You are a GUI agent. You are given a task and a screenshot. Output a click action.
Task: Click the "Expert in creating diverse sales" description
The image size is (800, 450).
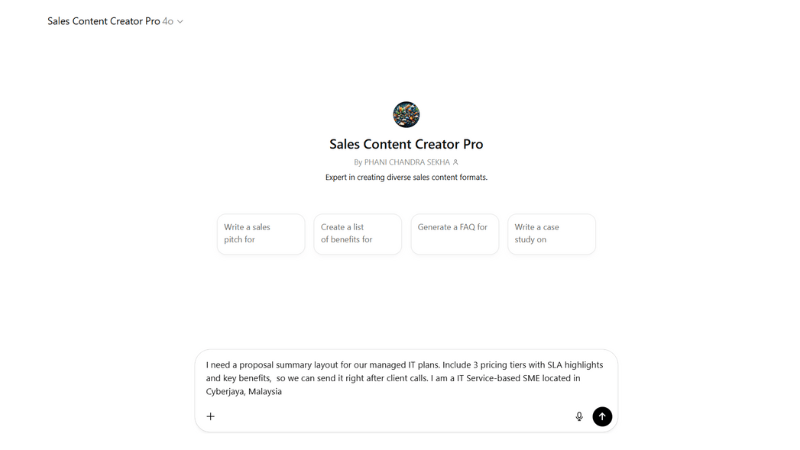click(406, 177)
